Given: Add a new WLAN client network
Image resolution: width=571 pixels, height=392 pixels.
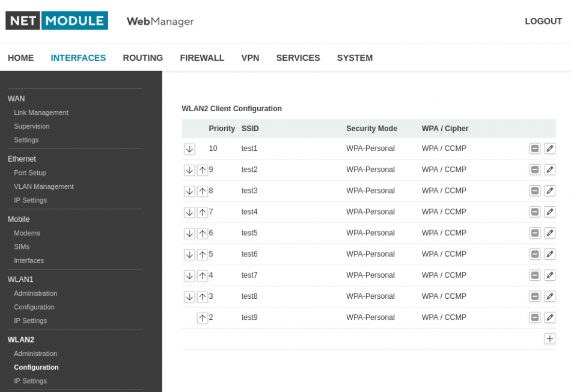Looking at the screenshot, I should click(549, 339).
